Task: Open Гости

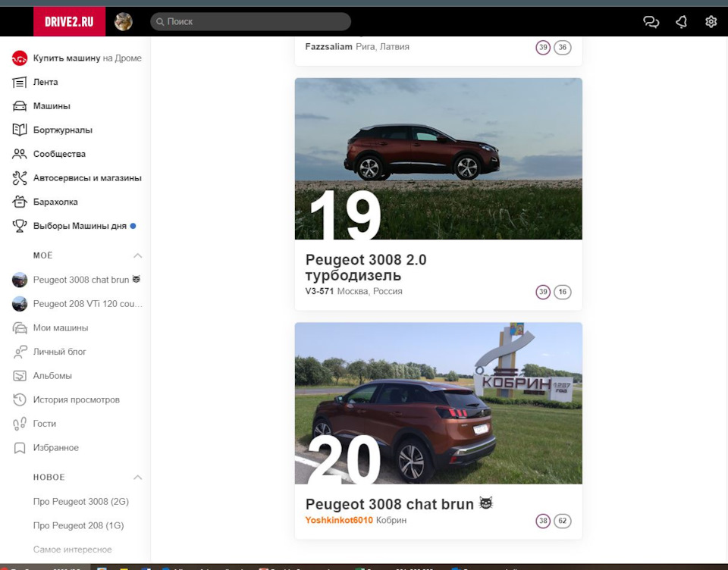Action: (x=45, y=424)
